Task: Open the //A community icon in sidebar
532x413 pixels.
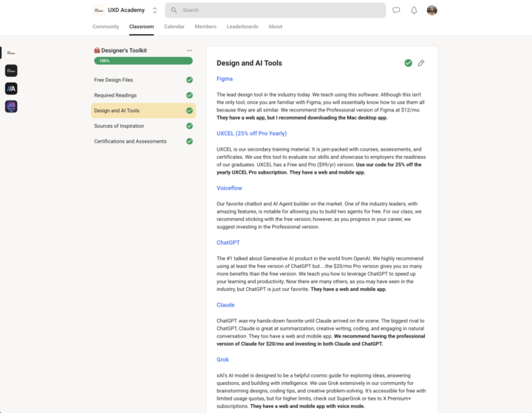Action: pos(11,89)
